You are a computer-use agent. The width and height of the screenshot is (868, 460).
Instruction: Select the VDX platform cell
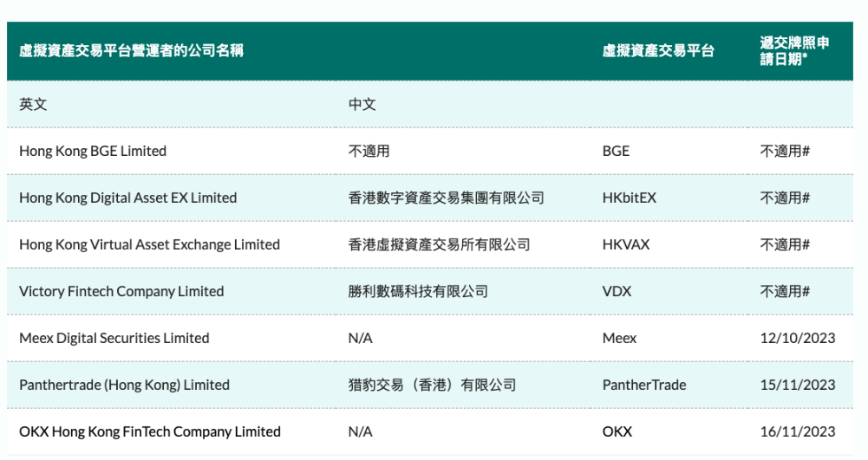point(617,291)
